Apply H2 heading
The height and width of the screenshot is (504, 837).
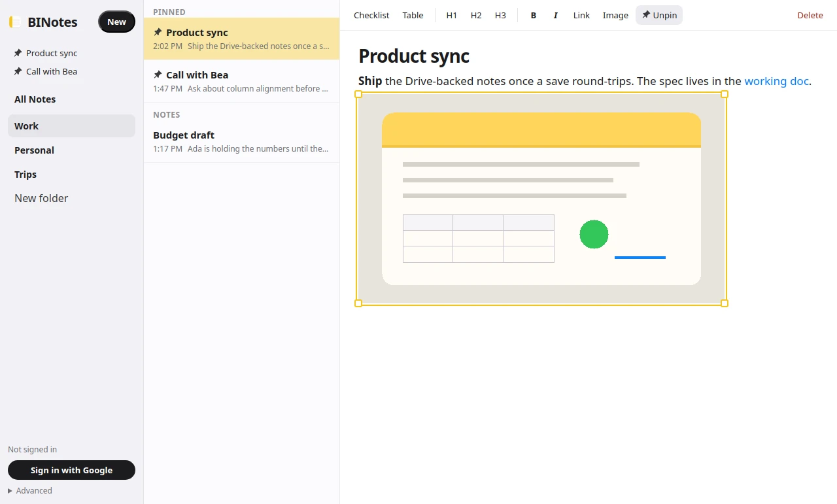(x=476, y=15)
